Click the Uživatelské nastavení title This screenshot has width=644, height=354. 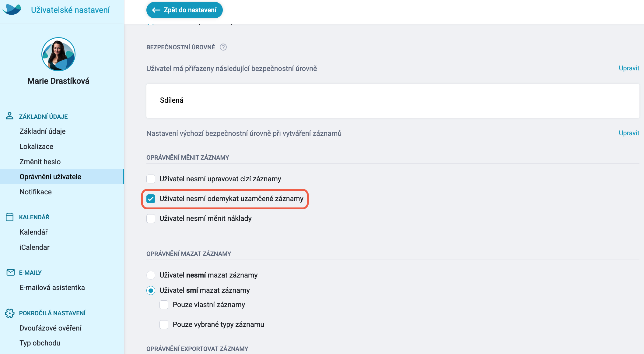(x=70, y=10)
